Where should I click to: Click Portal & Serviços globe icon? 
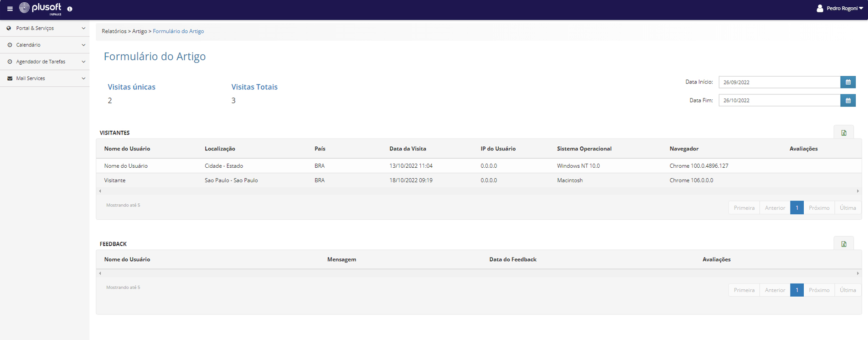tap(9, 28)
